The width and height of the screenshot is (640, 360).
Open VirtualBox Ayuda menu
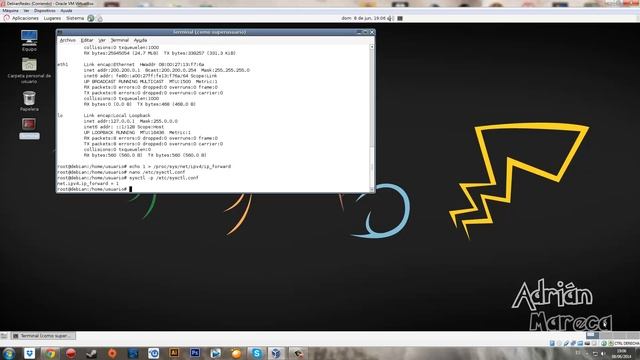[66, 11]
